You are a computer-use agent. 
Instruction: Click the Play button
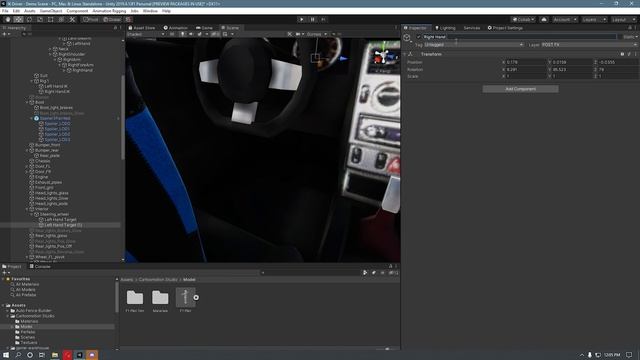pos(302,19)
